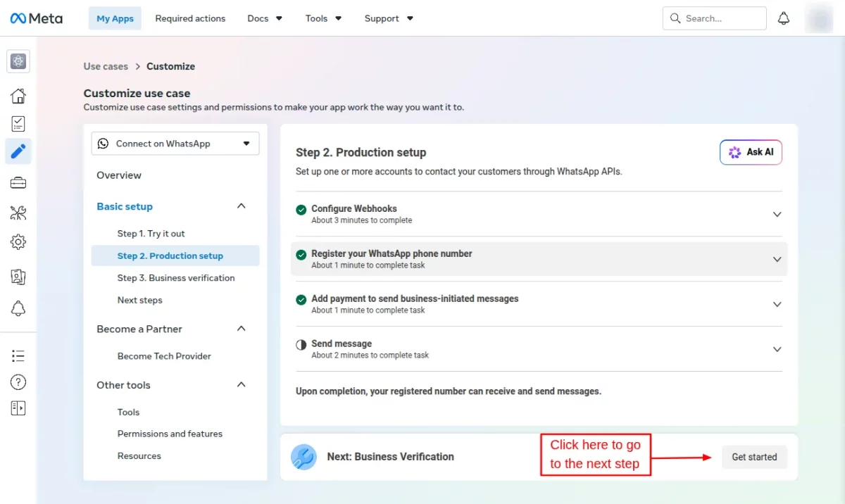Expand the Send message task chevron

(x=777, y=349)
